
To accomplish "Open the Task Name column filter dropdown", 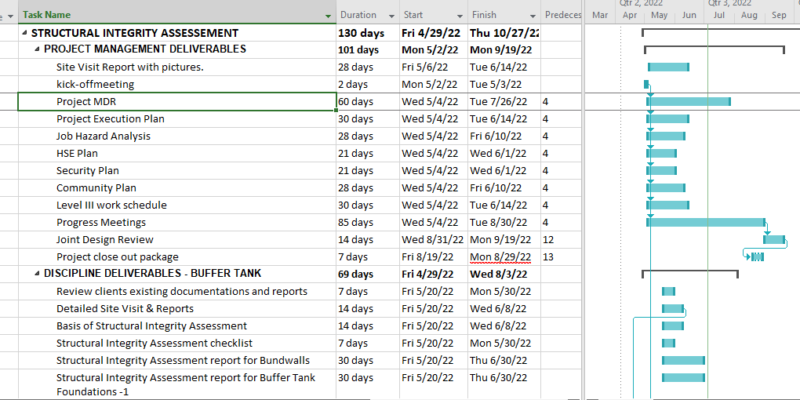I will click(328, 16).
